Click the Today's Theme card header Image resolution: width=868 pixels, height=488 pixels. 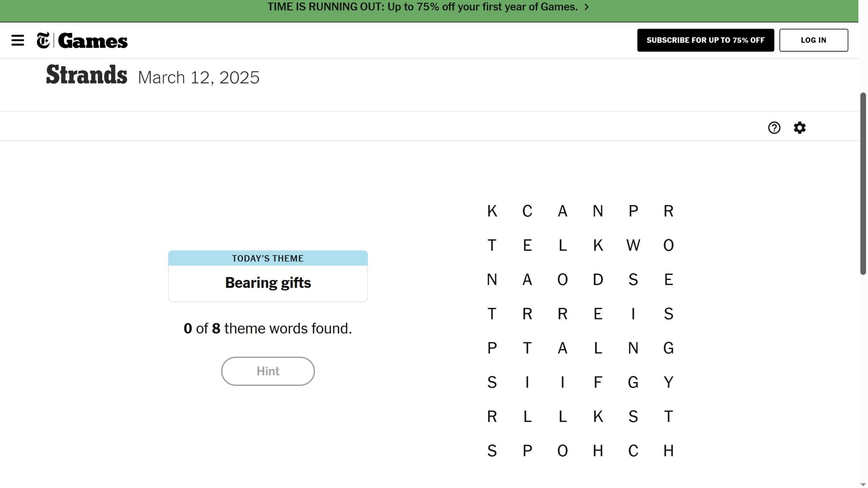268,258
